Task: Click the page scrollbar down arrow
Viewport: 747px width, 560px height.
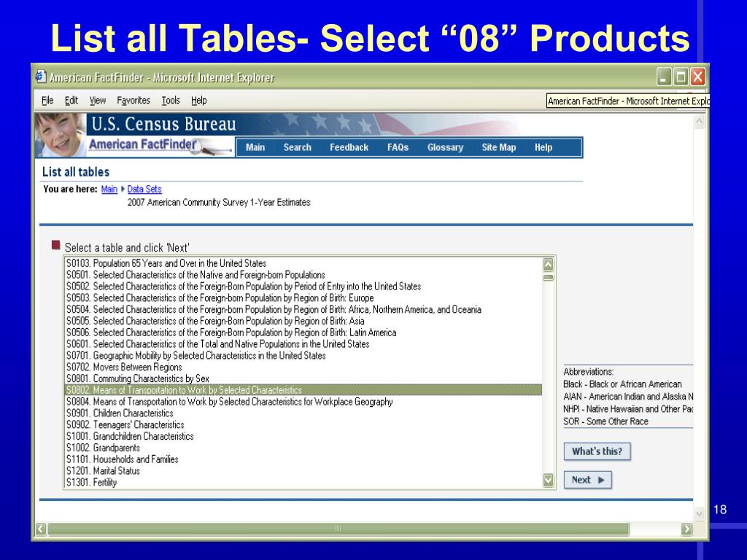Action: tap(699, 514)
